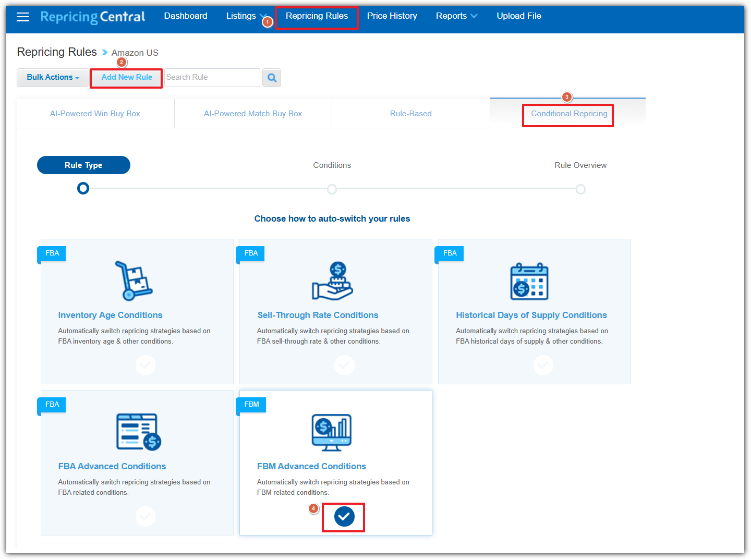The image size is (751, 560).
Task: Click the Sell-Through Rate card description text
Action: 333,336
